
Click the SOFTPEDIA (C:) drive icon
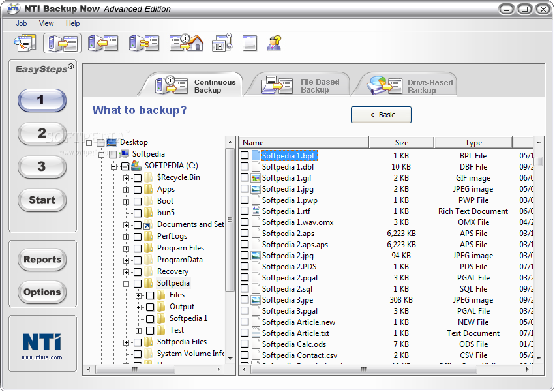click(x=136, y=166)
